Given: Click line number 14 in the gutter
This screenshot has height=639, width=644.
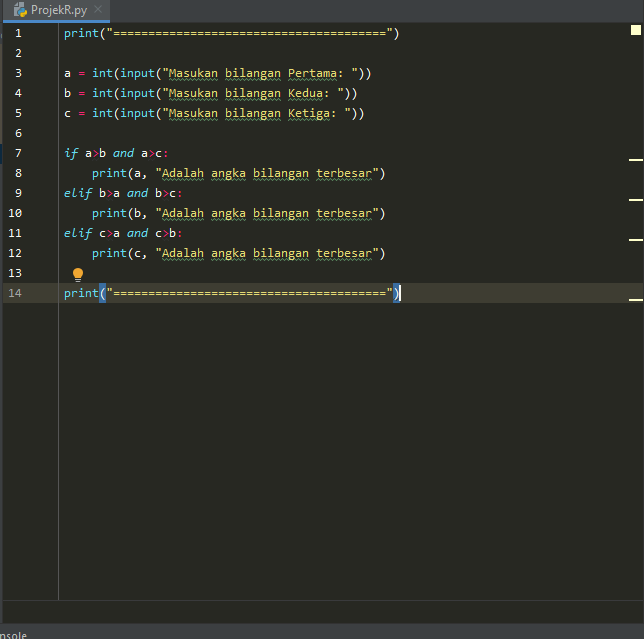Looking at the screenshot, I should coord(15,293).
